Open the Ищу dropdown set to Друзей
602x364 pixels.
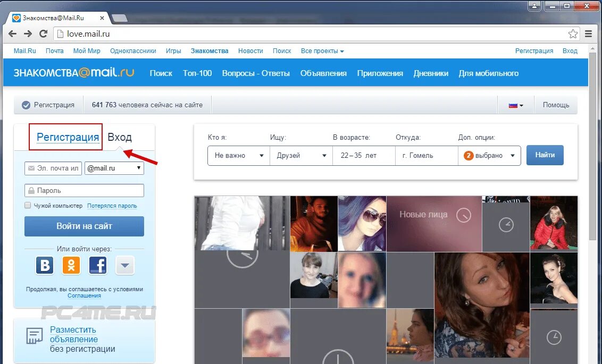pyautogui.click(x=302, y=155)
